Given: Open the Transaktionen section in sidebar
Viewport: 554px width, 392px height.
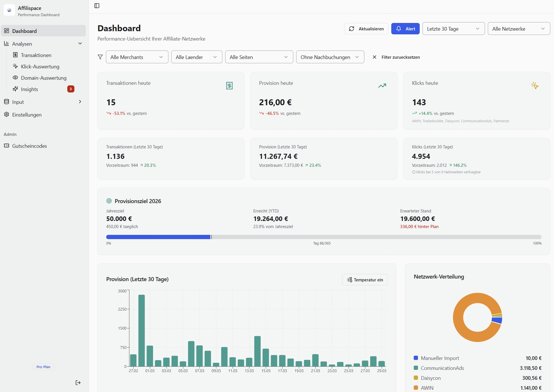Looking at the screenshot, I should click(x=36, y=55).
